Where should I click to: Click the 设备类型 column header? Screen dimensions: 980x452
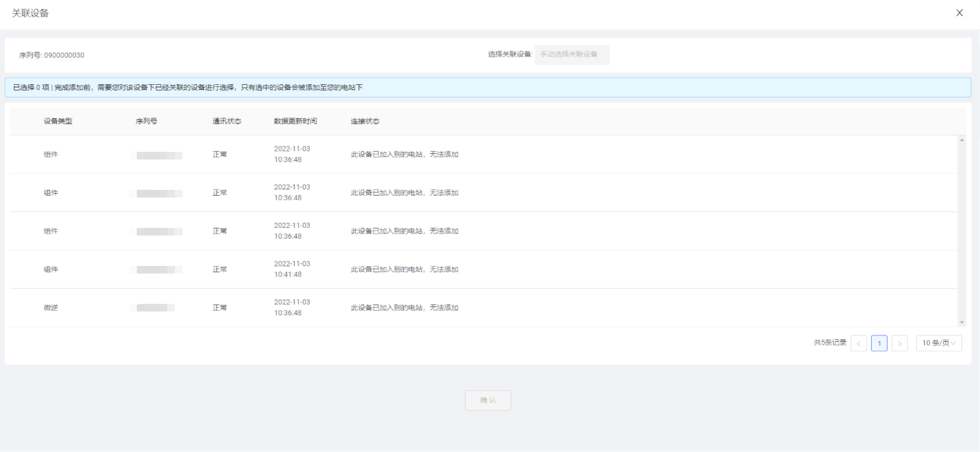[x=58, y=121]
